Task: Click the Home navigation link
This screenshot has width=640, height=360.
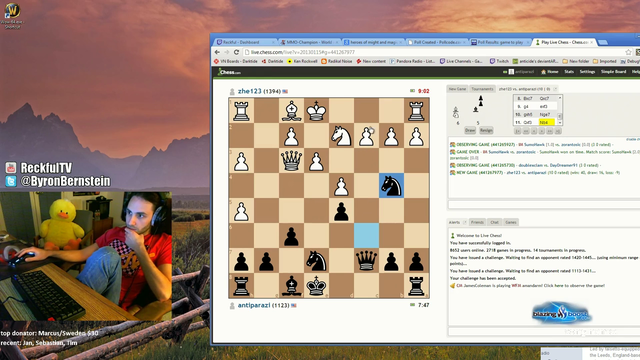Action: 550,72
